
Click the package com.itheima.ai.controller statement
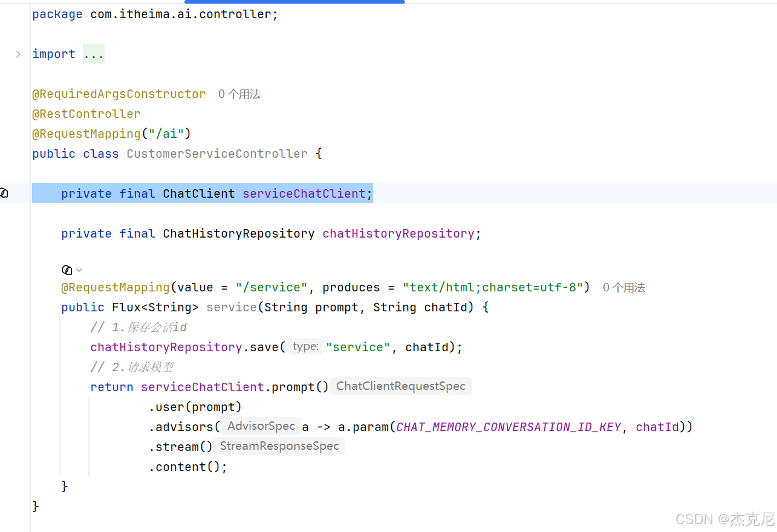[155, 14]
